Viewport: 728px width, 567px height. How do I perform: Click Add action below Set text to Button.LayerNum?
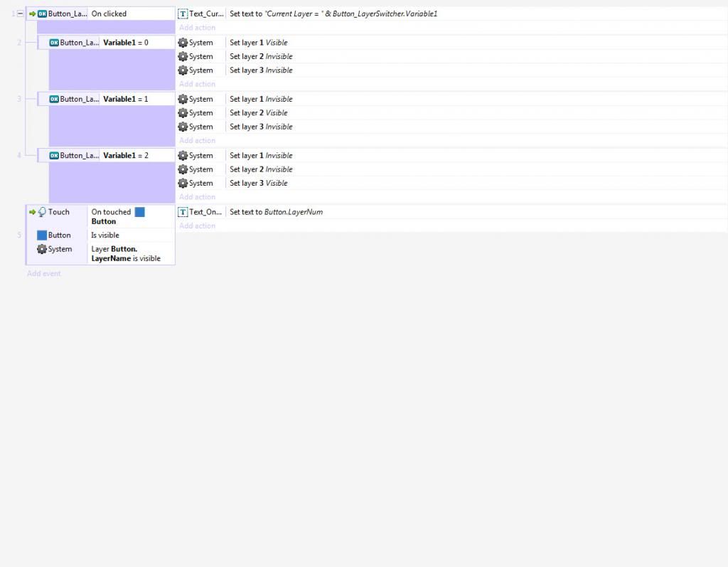197,226
